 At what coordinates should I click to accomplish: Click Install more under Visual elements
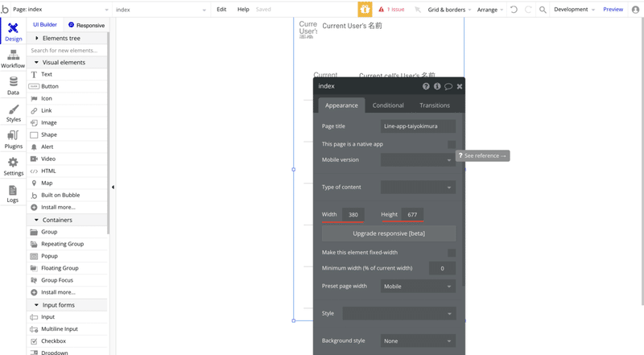[x=68, y=207]
